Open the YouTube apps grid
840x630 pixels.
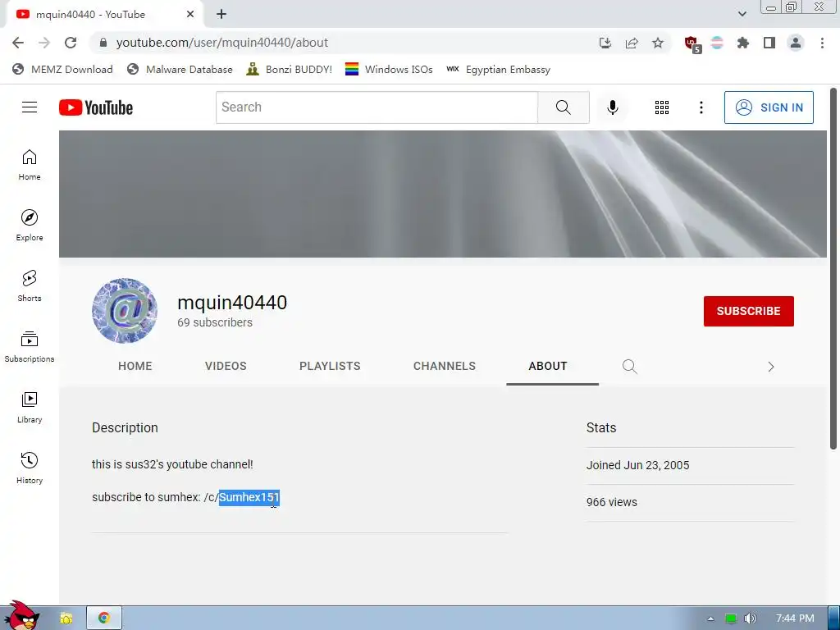pyautogui.click(x=662, y=107)
